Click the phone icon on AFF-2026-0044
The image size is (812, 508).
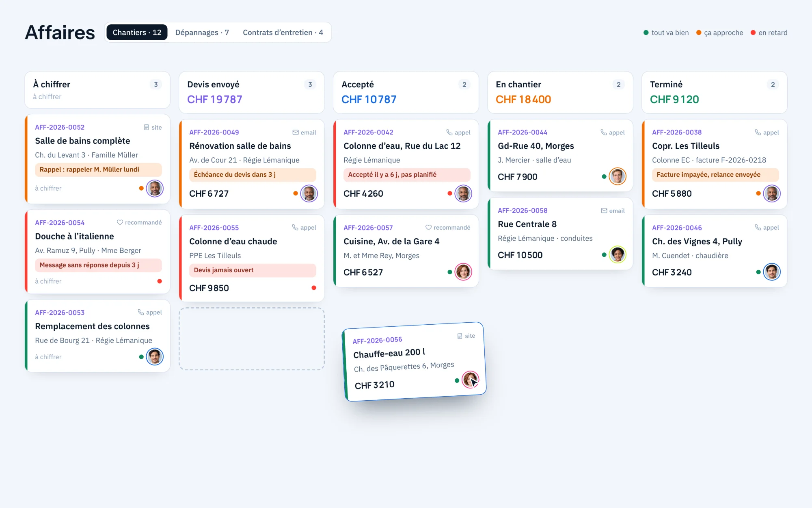604,132
